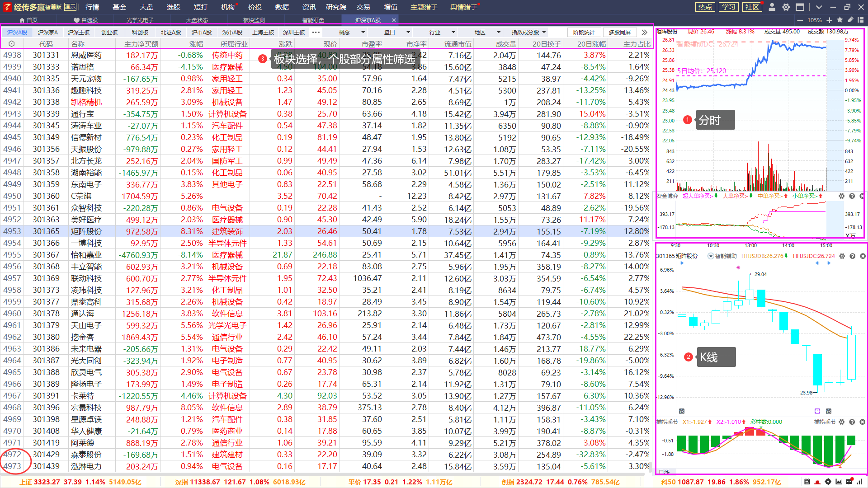Switch to the 首页 tab
The image size is (868, 488).
click(x=28, y=20)
